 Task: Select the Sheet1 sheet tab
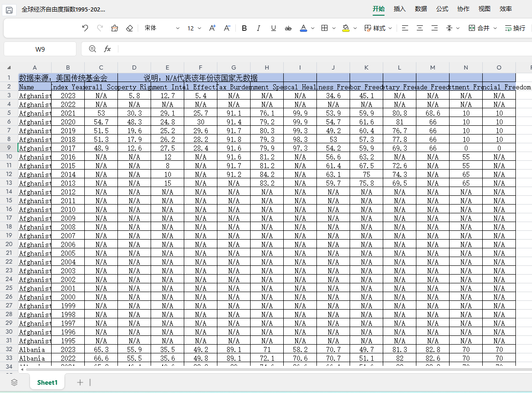(47, 382)
